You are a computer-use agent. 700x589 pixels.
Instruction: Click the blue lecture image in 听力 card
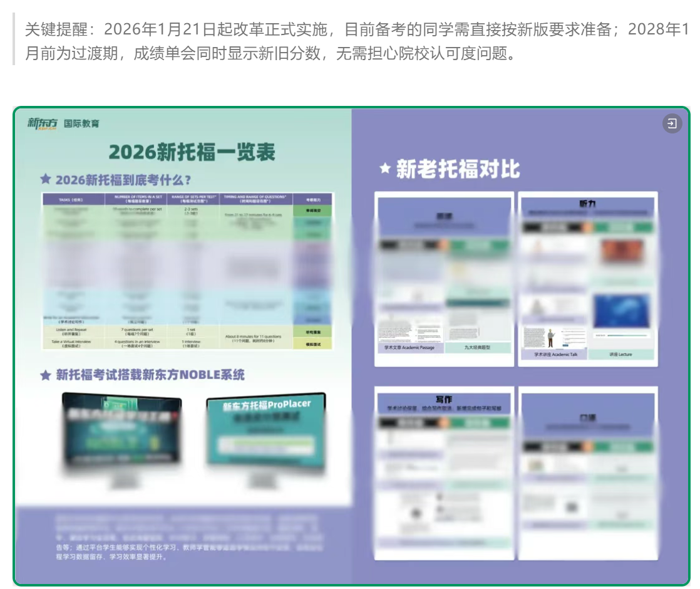[x=620, y=311]
